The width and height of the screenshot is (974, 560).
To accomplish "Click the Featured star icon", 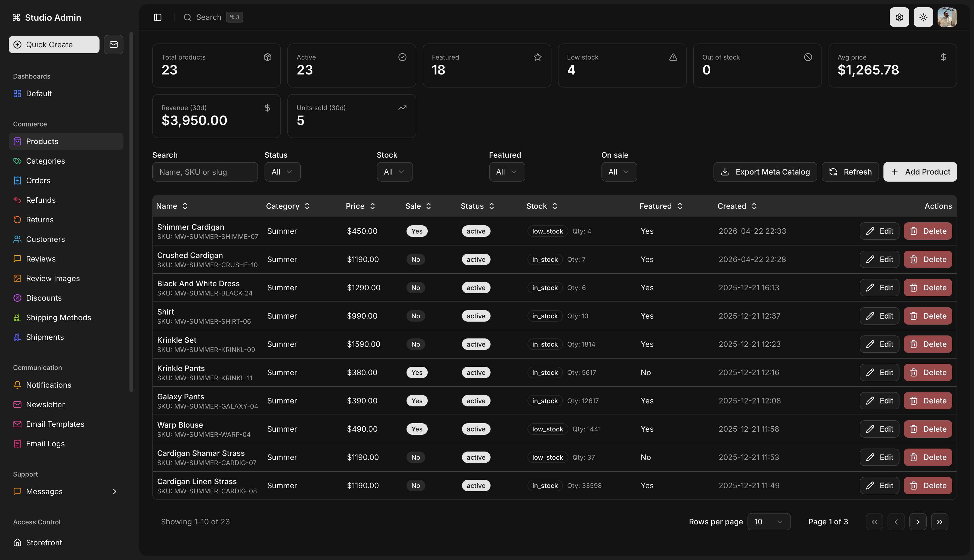I will click(538, 57).
